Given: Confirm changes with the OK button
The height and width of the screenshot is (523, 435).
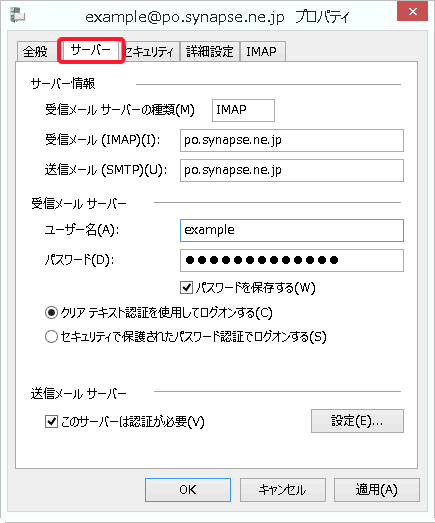Looking at the screenshot, I should [x=188, y=490].
